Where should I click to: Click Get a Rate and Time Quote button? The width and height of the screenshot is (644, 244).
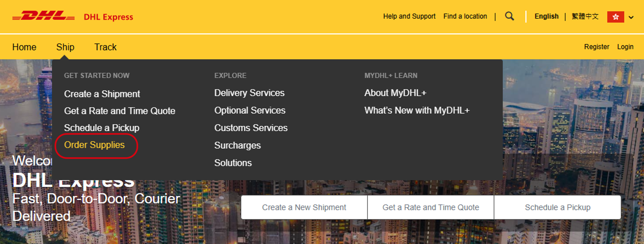(x=430, y=207)
